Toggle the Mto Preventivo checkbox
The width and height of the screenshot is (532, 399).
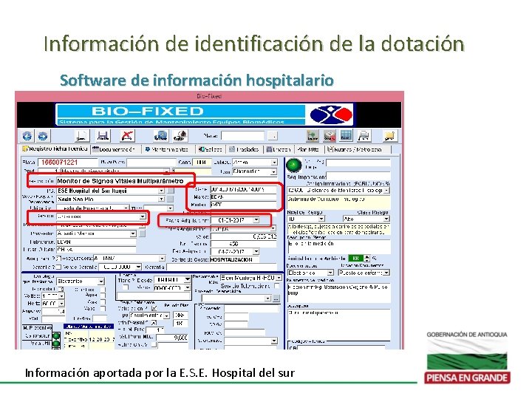pos(154,323)
